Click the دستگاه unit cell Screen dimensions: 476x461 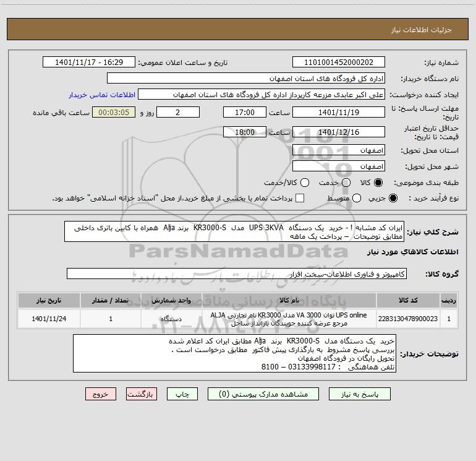tap(171, 319)
